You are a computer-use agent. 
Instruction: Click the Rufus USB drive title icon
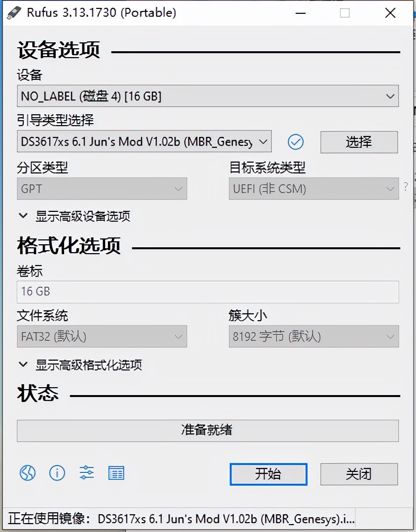(x=14, y=12)
